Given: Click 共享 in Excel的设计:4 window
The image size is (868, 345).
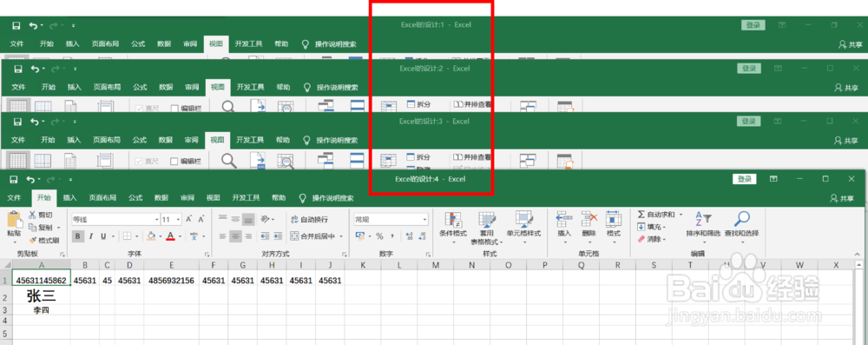Looking at the screenshot, I should (841, 198).
